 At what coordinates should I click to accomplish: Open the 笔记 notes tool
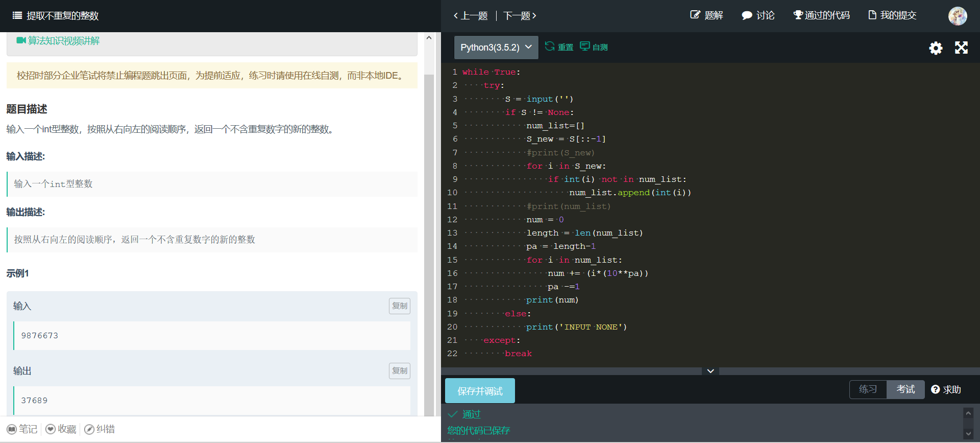pos(22,429)
